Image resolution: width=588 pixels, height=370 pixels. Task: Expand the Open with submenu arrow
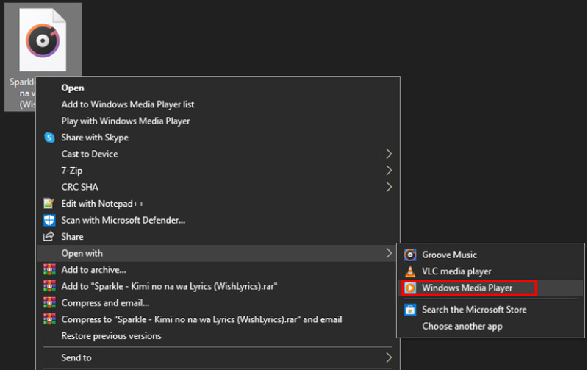click(389, 253)
